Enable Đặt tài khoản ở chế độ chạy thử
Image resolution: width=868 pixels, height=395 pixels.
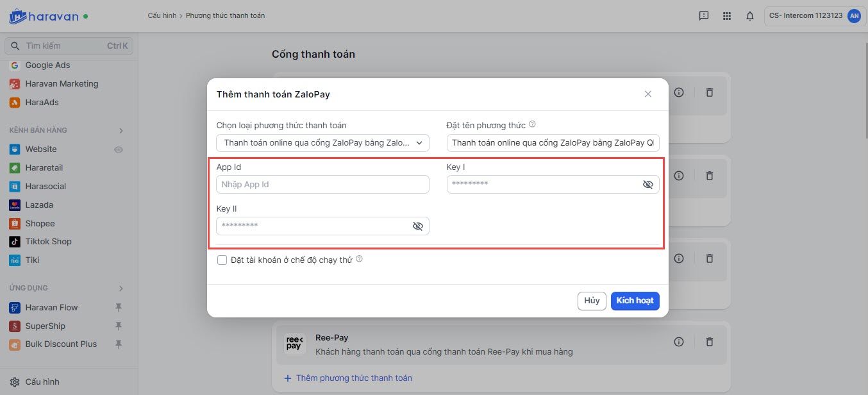[222, 260]
